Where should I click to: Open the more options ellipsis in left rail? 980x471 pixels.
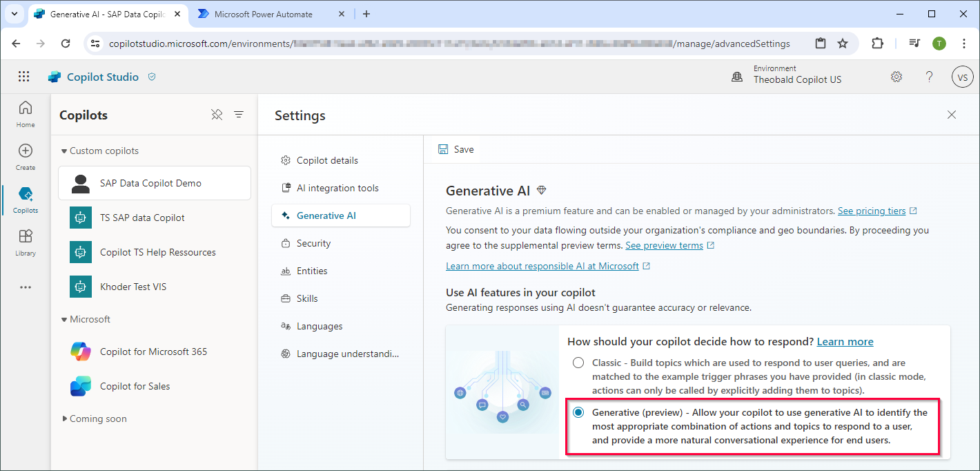coord(26,287)
